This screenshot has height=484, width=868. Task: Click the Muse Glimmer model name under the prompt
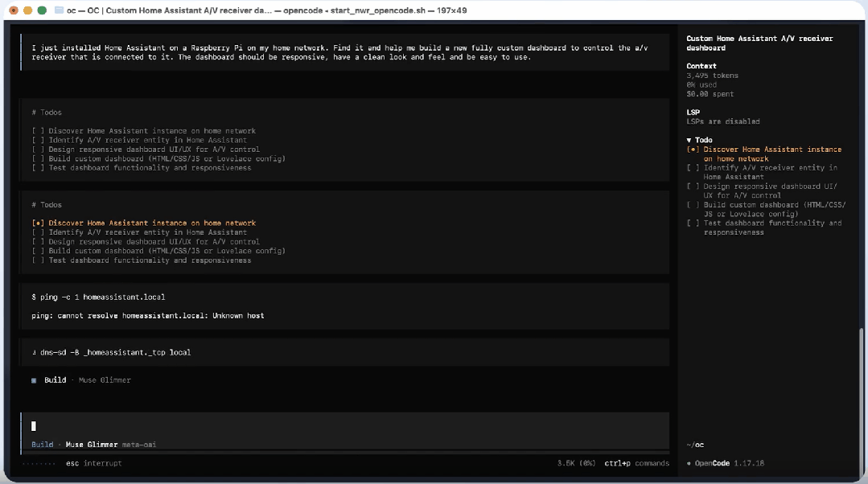[x=92, y=445]
